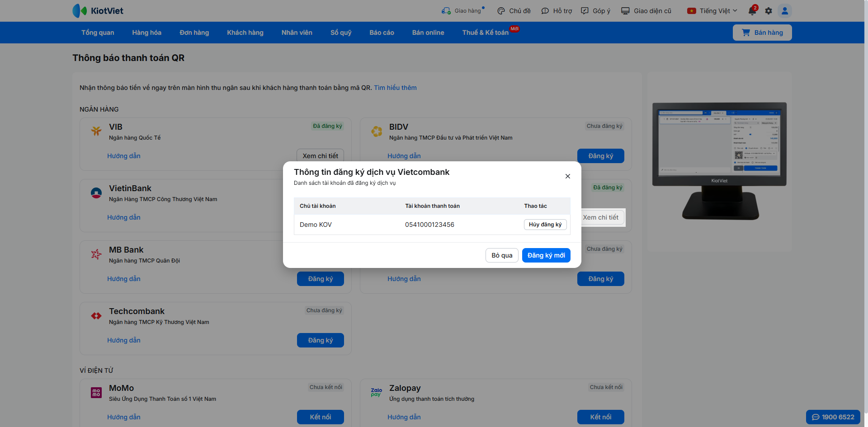Click the Bán hàng button
Viewport: 868px width, 427px height.
point(762,33)
